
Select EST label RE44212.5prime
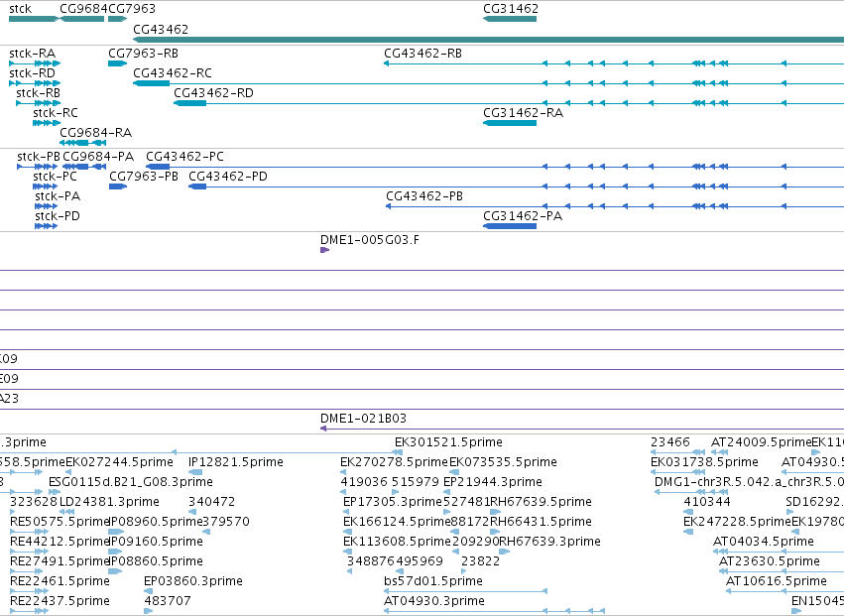click(60, 542)
